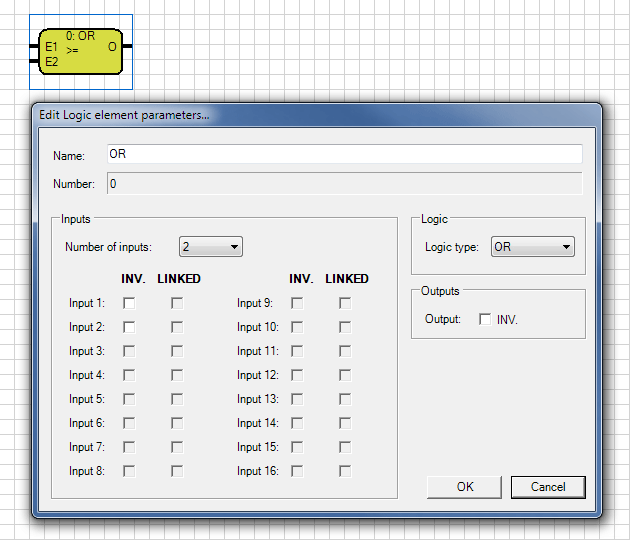This screenshot has width=630, height=540.
Task: Click the E1 input pin on block
Action: coord(34,47)
